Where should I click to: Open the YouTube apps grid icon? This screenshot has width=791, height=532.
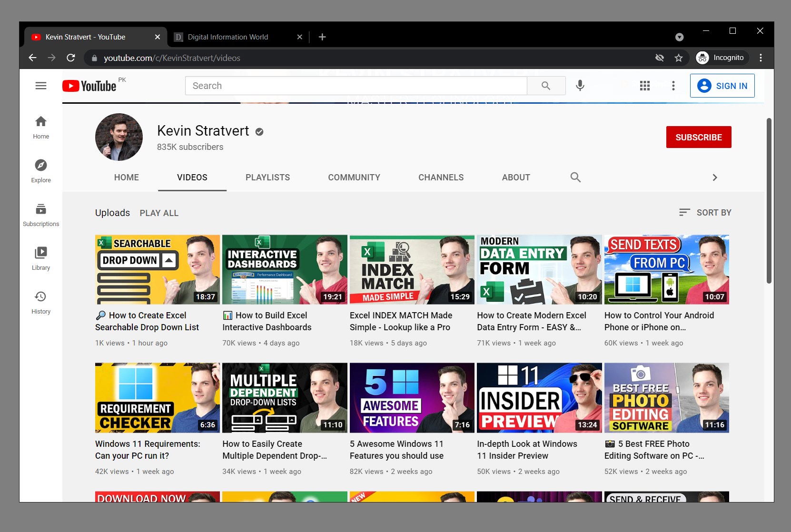pos(645,86)
